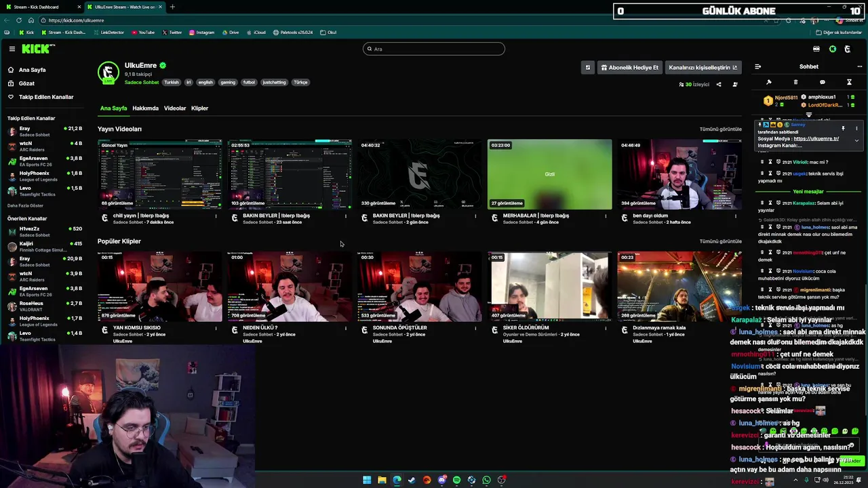
Task: Open options for chill yayın video
Action: [x=216, y=216]
